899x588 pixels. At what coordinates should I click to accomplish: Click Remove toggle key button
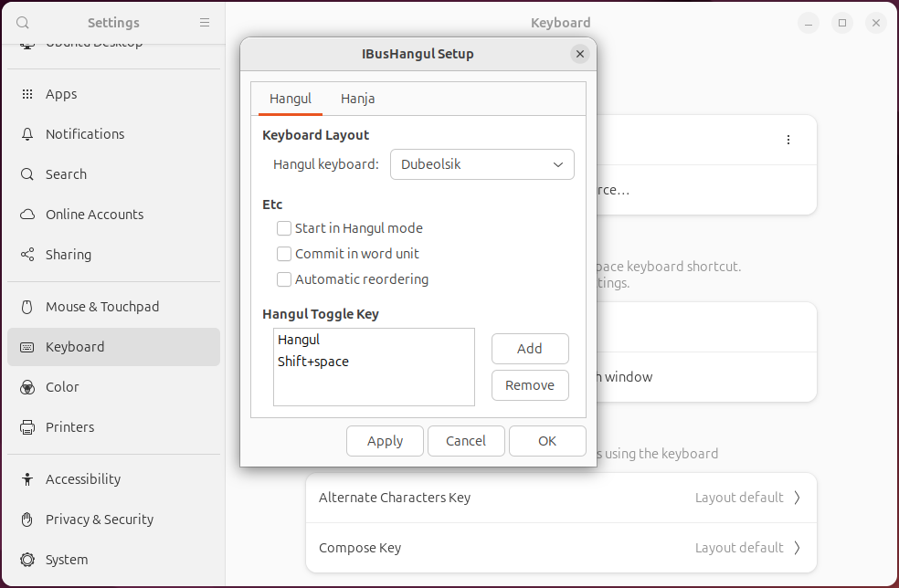point(530,385)
